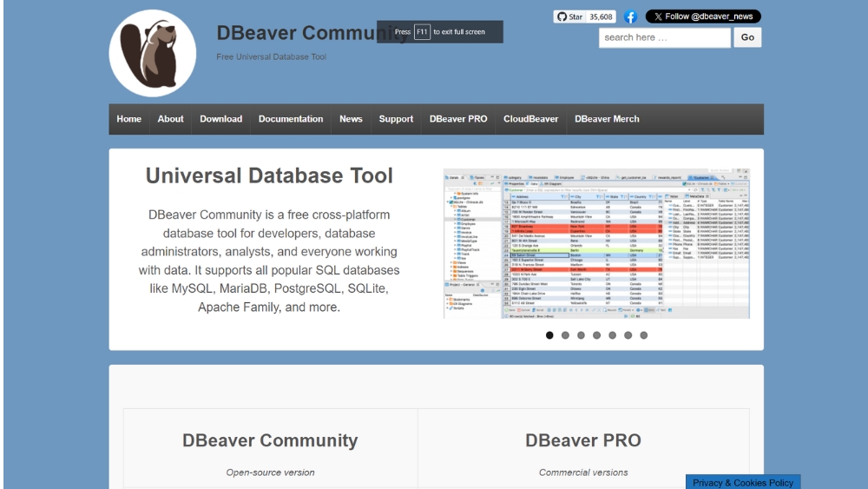Select the second carousel dot
The height and width of the screenshot is (489, 868).
tap(565, 335)
